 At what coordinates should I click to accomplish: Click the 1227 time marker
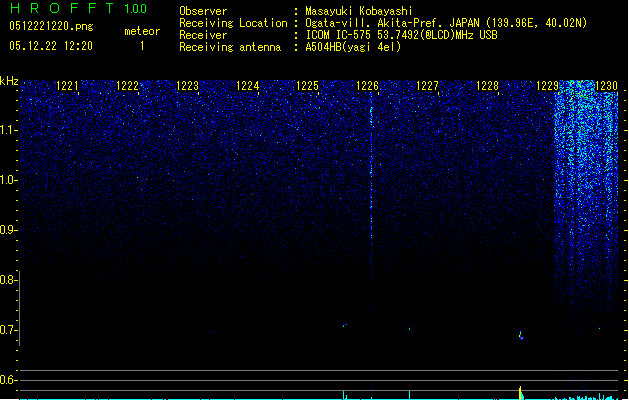point(428,86)
